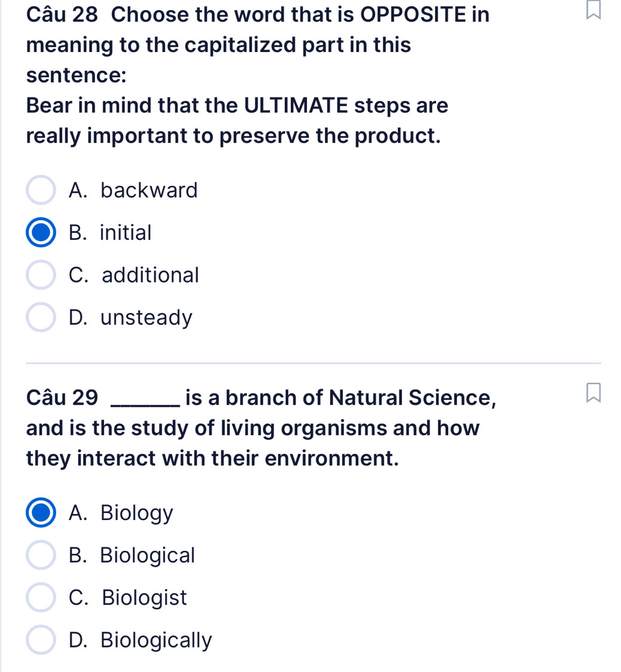Click the Câu 28 question number

63,14
